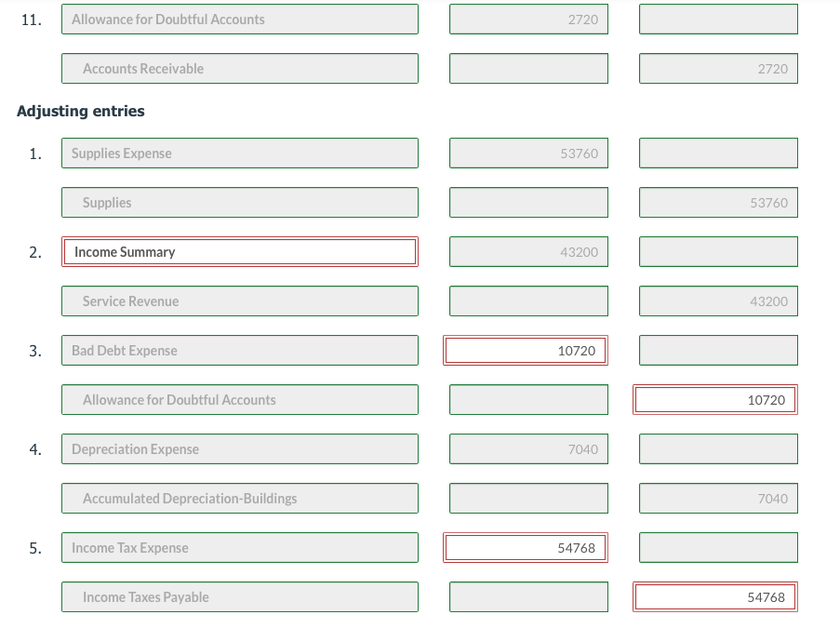840x628 pixels.
Task: Select the Service Revenue account field
Action: (240, 301)
